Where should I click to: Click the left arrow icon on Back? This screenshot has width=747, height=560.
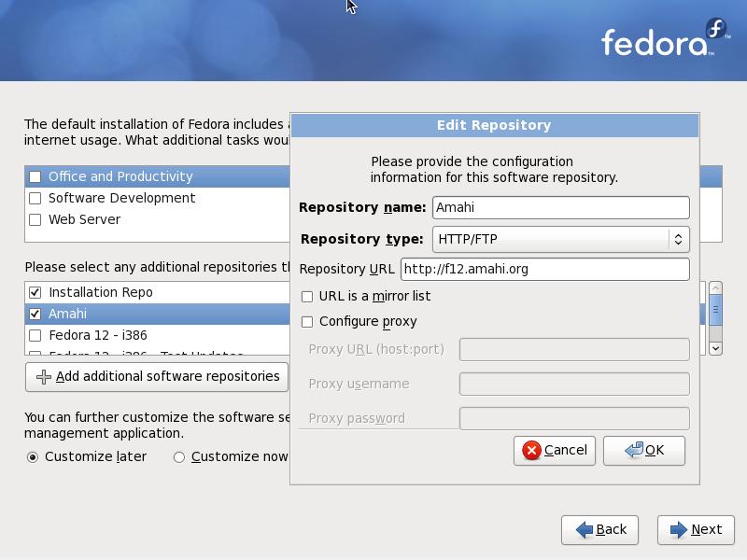click(x=585, y=529)
